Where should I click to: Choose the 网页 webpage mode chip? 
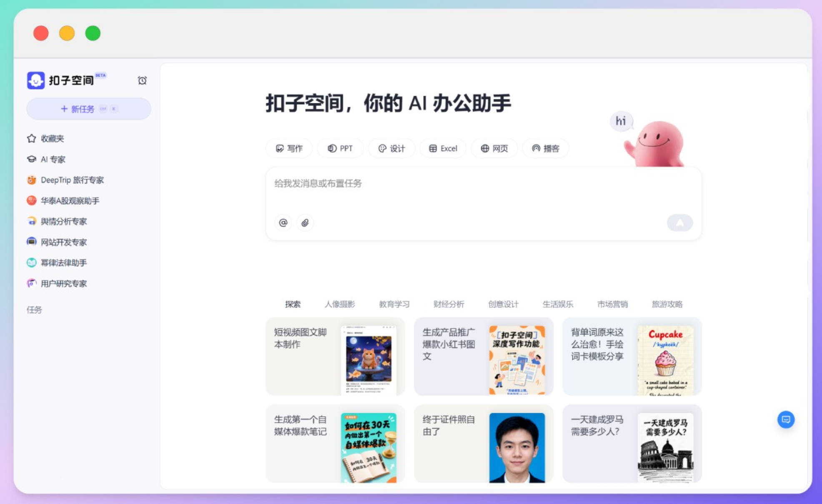tap(494, 148)
